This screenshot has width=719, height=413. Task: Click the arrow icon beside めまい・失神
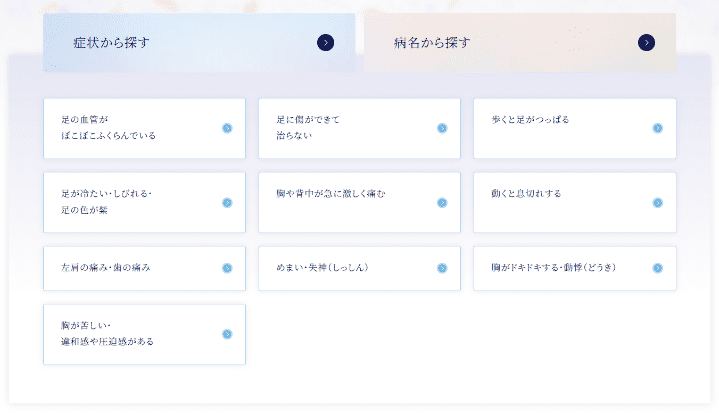coord(442,268)
